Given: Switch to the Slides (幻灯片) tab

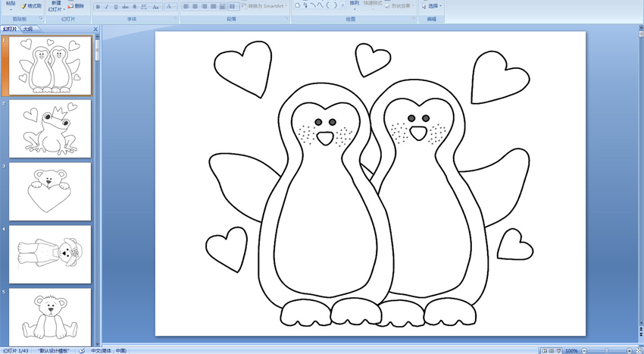Looking at the screenshot, I should (x=10, y=29).
